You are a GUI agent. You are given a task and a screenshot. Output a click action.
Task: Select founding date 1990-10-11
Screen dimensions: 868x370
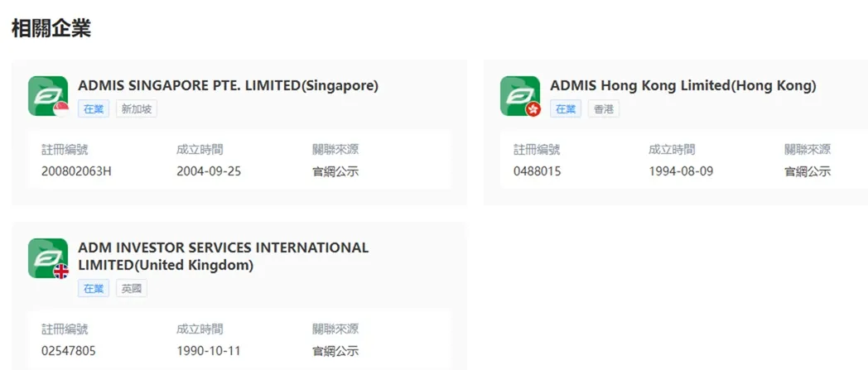[209, 351]
